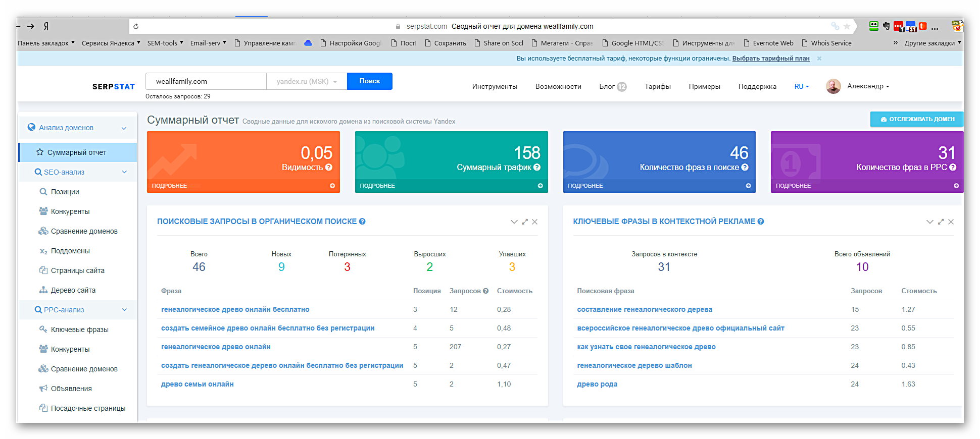Close the contextual ads key phrases panel
980x439 pixels.
tap(951, 222)
